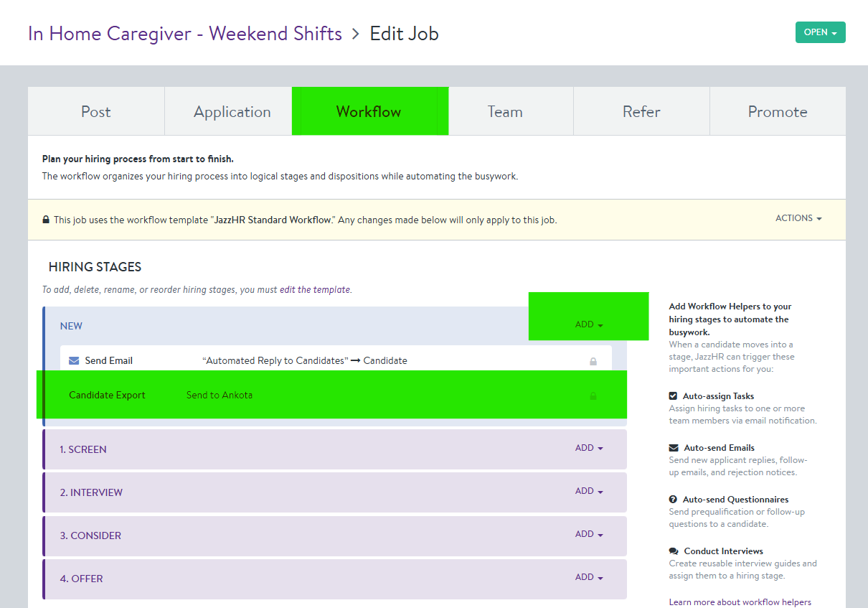This screenshot has width=868, height=608.
Task: Click the Auto-send Emails envelope icon
Action: 673,448
